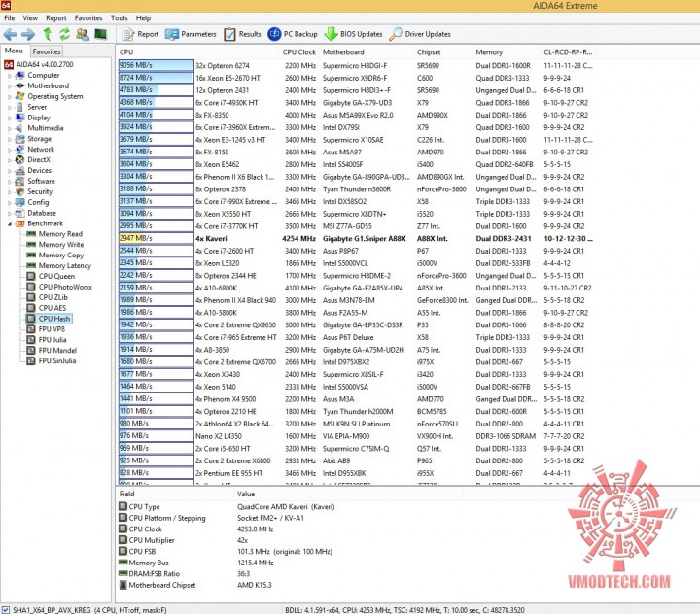Click BIOS Updates in the toolbar
Screen dimensions: 700x614
coord(354,34)
